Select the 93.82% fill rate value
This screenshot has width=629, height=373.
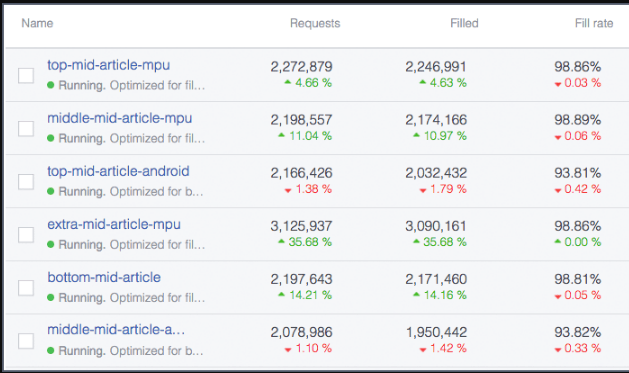[x=578, y=332]
